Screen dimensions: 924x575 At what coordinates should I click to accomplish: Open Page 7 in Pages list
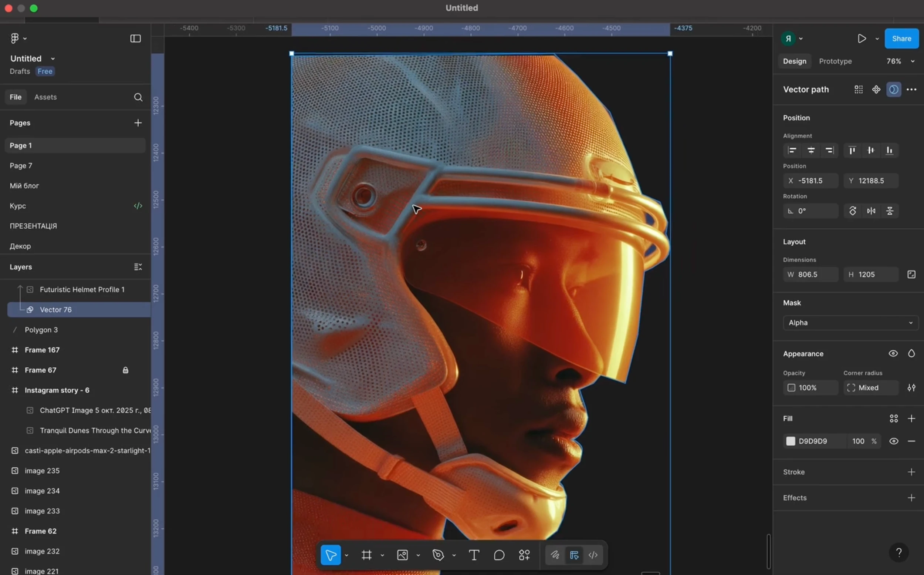75,165
